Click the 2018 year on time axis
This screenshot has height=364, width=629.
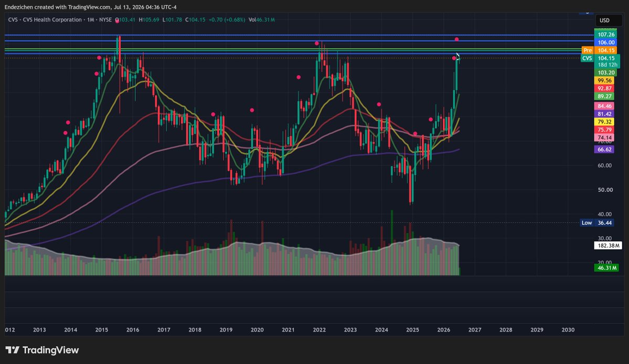pyautogui.click(x=195, y=329)
